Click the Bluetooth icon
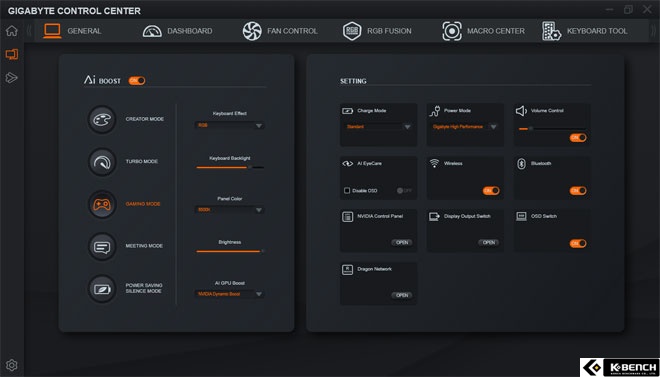This screenshot has width=660, height=377. pyautogui.click(x=521, y=164)
